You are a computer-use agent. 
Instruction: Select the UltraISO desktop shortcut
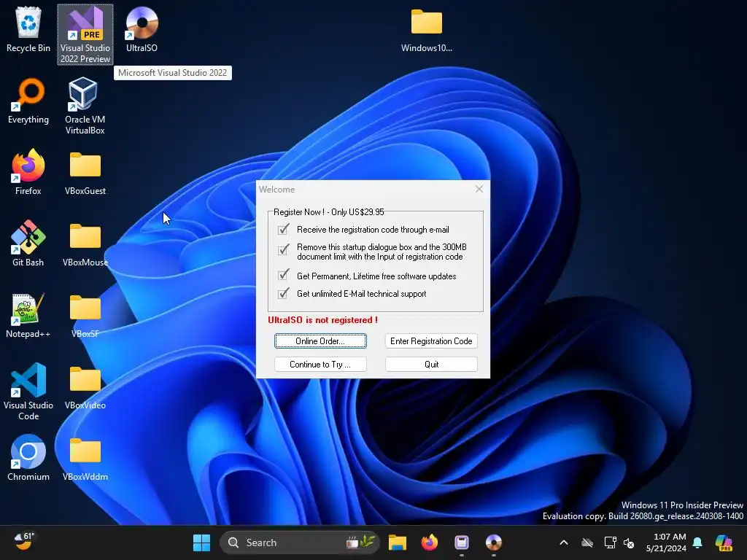142,29
